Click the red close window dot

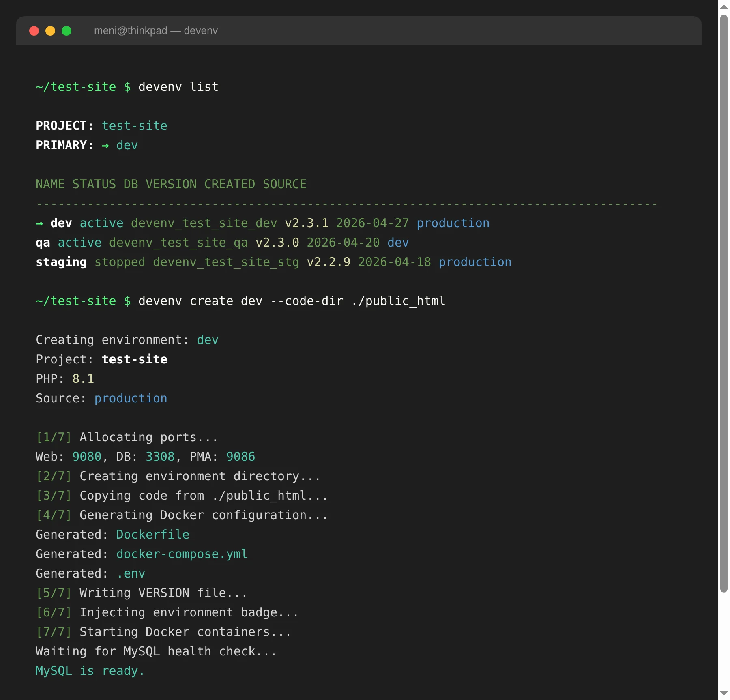pyautogui.click(x=34, y=31)
